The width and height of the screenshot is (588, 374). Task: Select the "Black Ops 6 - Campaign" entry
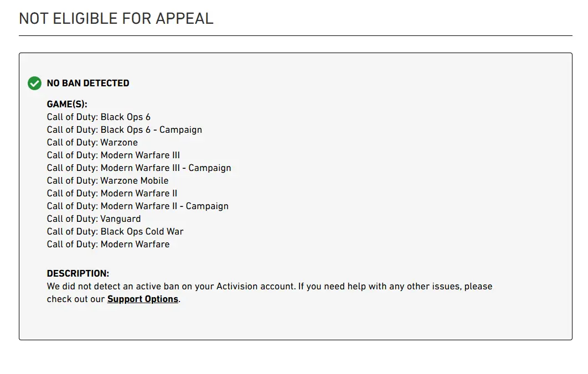tap(125, 129)
